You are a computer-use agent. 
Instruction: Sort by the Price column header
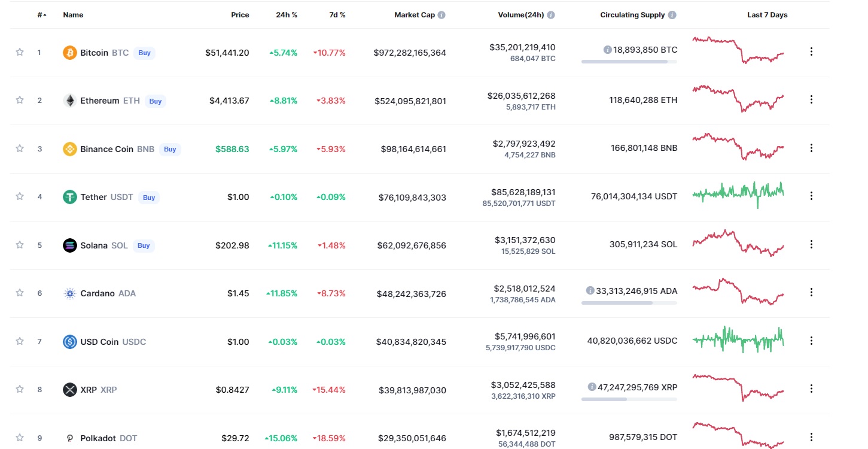tap(240, 15)
